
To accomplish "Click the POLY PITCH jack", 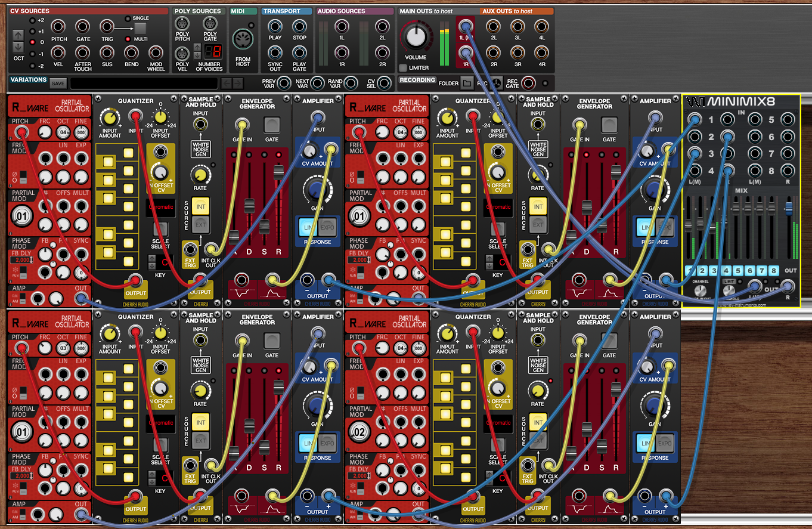I will tap(182, 23).
